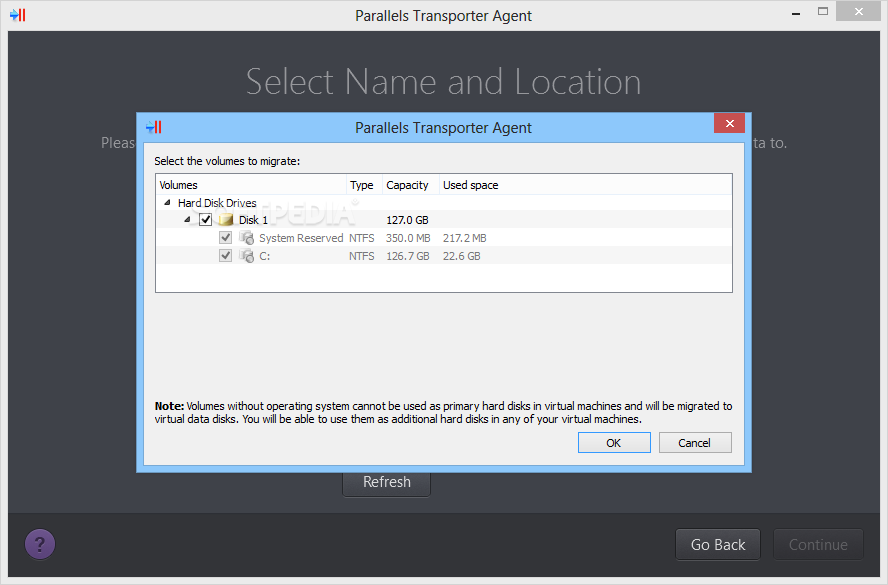Image resolution: width=888 pixels, height=585 pixels.
Task: Click the 126.7 GB capacity value
Action: coord(407,256)
